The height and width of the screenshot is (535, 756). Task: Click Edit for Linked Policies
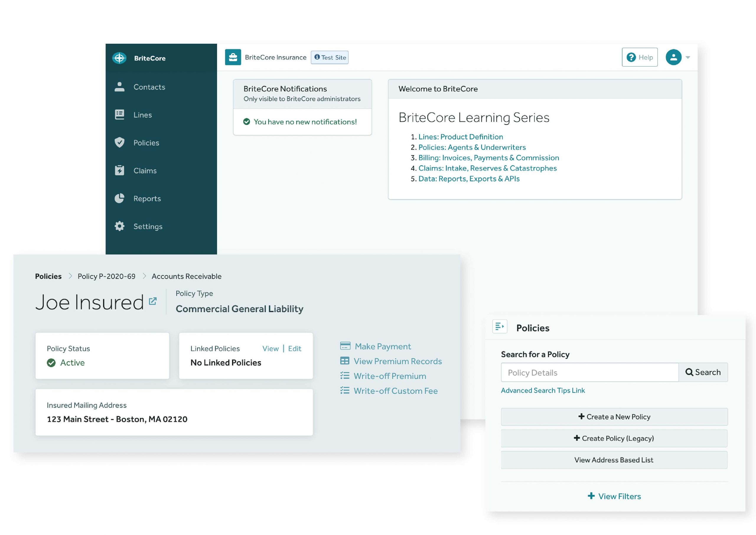point(294,349)
